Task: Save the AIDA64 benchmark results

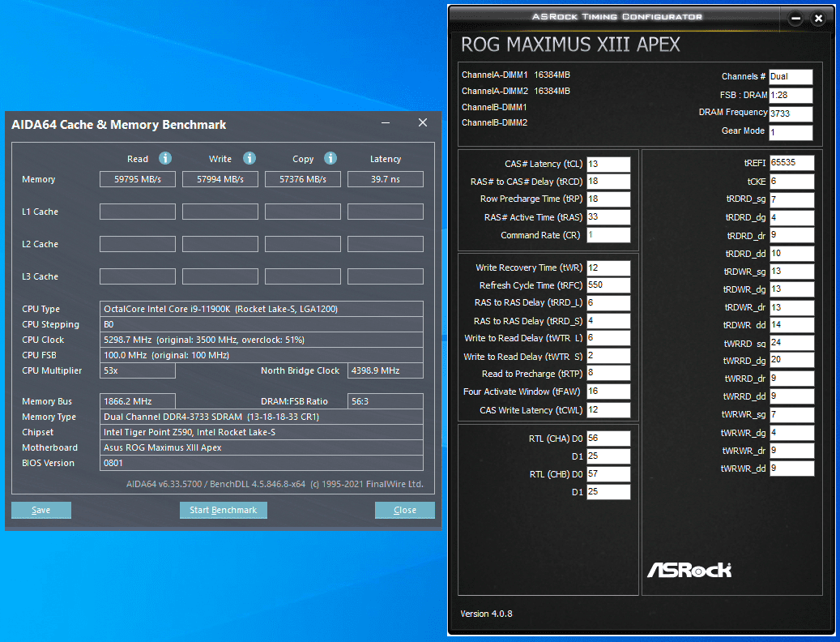Action: [x=41, y=510]
